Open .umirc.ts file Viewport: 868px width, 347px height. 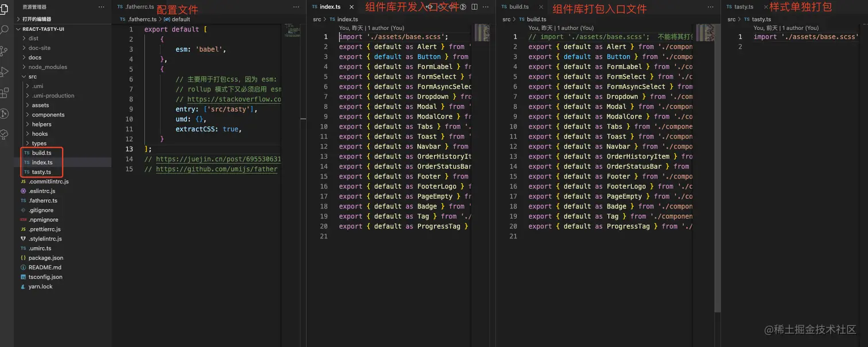pyautogui.click(x=62, y=248)
